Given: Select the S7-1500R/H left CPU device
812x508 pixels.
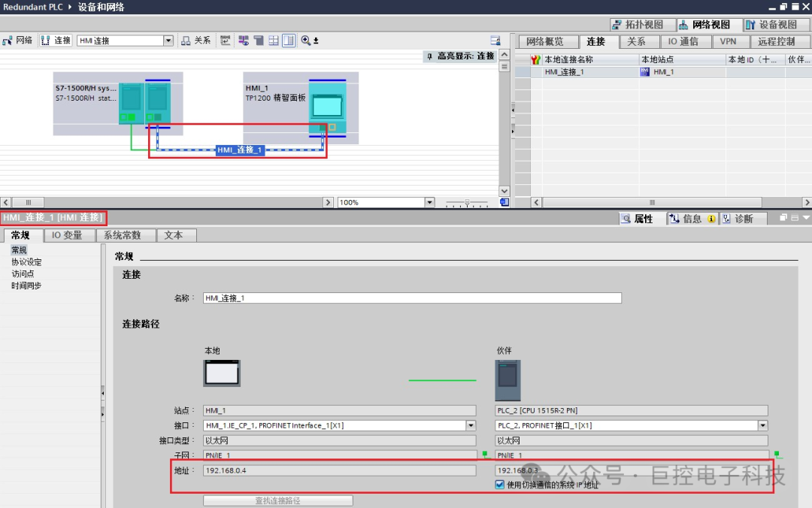Looking at the screenshot, I should tap(131, 103).
